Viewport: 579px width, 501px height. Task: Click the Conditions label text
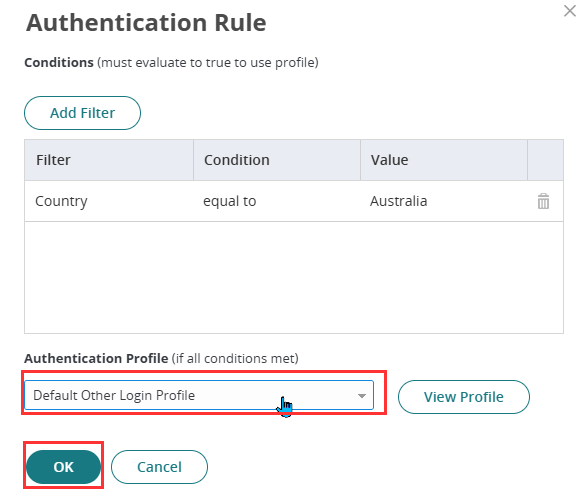pyautogui.click(x=59, y=63)
